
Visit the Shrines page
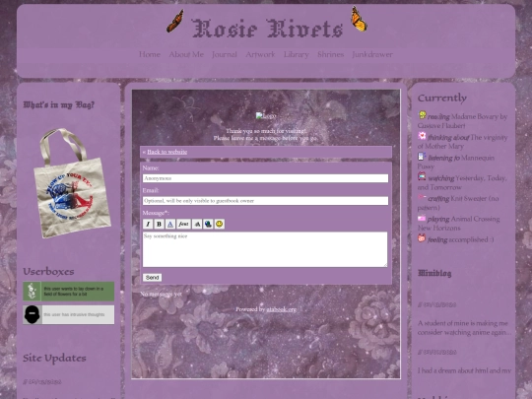[331, 54]
